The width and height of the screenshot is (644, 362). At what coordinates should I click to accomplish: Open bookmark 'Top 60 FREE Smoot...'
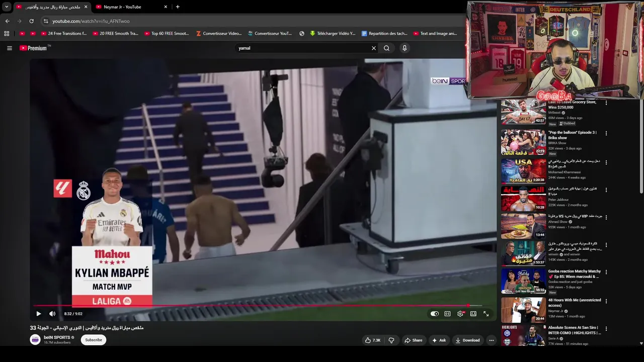[167, 34]
